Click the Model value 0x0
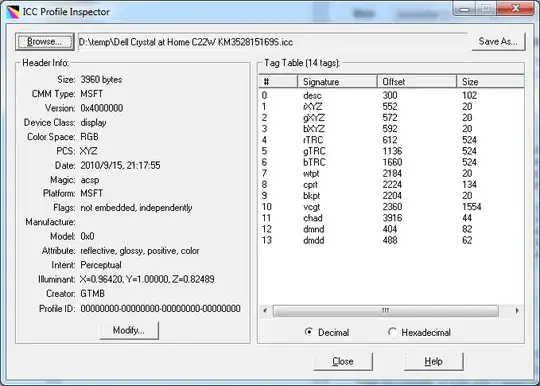540x386 pixels. [87, 236]
